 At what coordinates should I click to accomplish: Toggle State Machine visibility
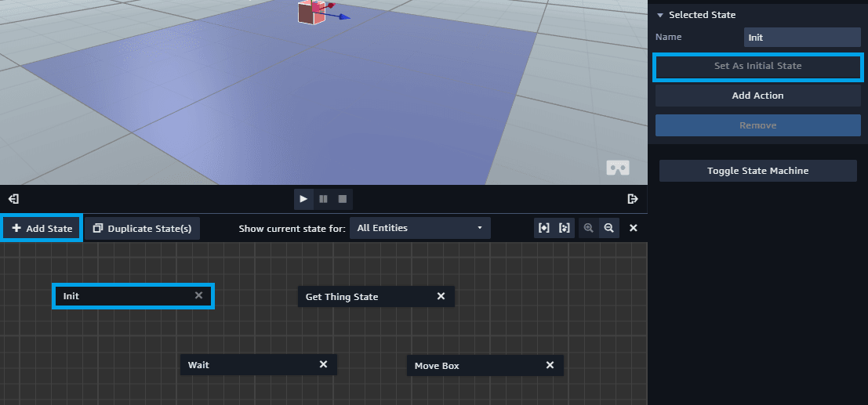(757, 171)
